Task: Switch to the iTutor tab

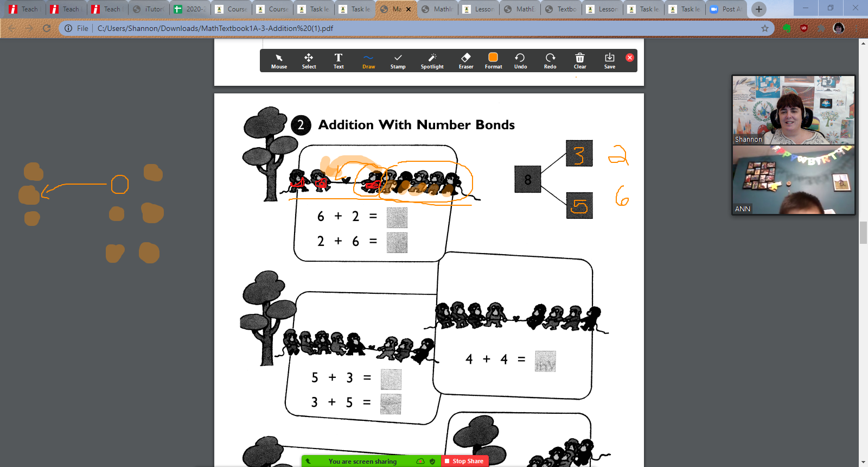Action: [149, 9]
